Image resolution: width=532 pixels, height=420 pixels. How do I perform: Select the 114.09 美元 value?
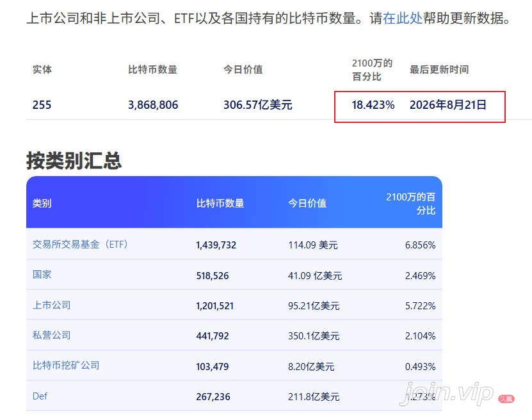point(313,245)
